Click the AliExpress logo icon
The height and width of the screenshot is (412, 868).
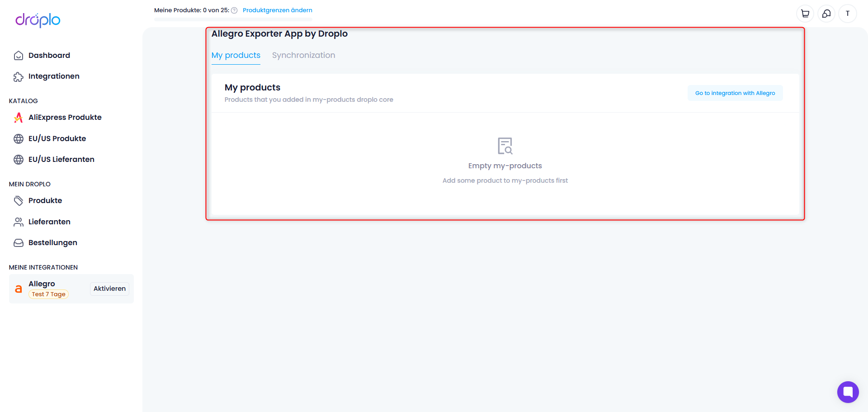click(x=19, y=118)
